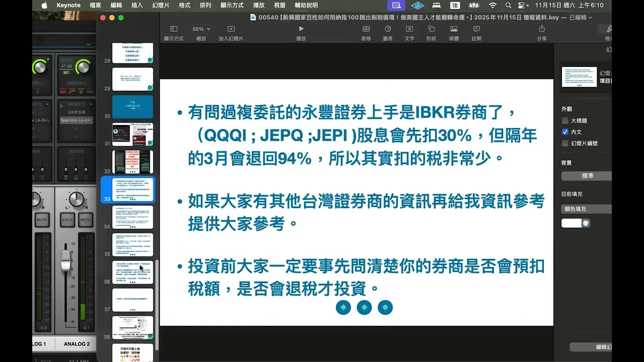The image size is (644, 362).
Task: Open the Media picker in the toolbar
Action: tap(454, 29)
